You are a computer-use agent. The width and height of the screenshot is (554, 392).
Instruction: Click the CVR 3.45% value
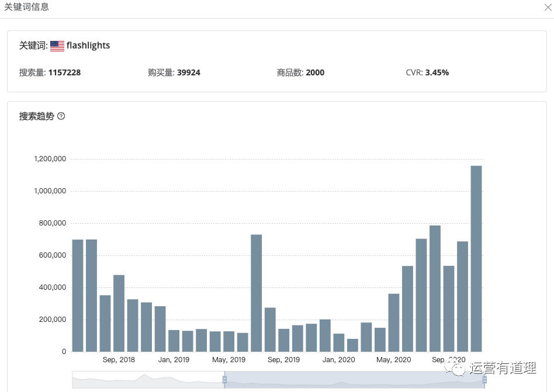pyautogui.click(x=437, y=73)
